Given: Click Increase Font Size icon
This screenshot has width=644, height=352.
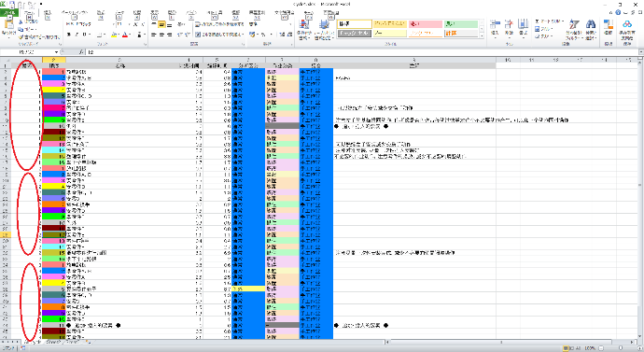Looking at the screenshot, I should [x=136, y=24].
